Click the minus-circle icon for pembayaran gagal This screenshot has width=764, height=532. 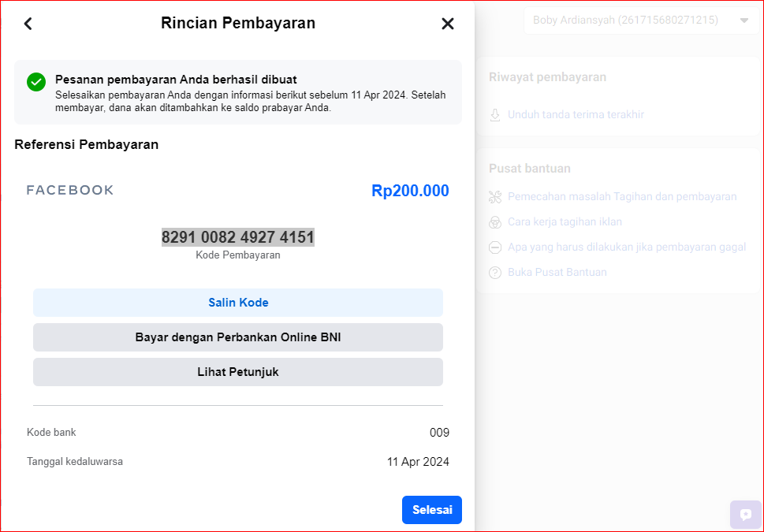(x=495, y=247)
